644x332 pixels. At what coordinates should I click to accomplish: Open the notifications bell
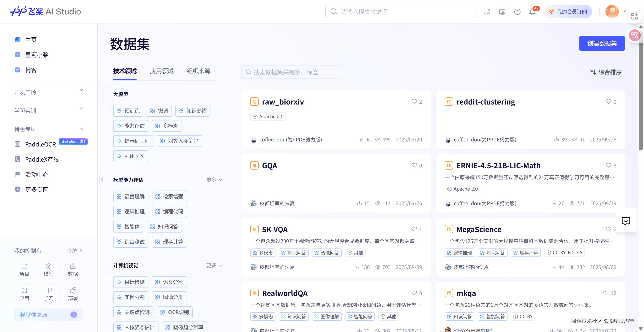[x=532, y=12]
